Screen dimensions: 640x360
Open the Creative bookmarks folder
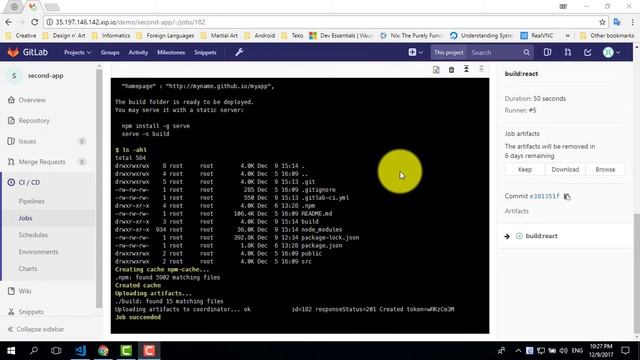point(21,36)
